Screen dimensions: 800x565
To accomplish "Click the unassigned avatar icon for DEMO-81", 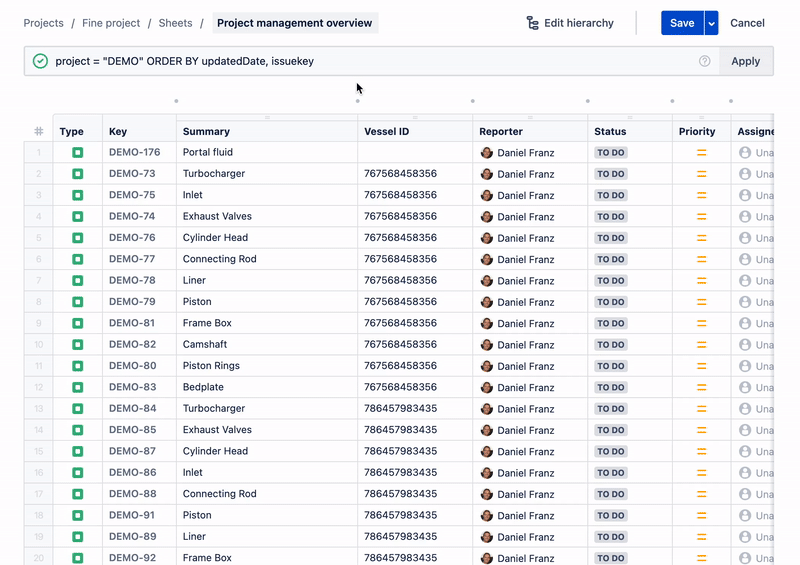I will (745, 324).
